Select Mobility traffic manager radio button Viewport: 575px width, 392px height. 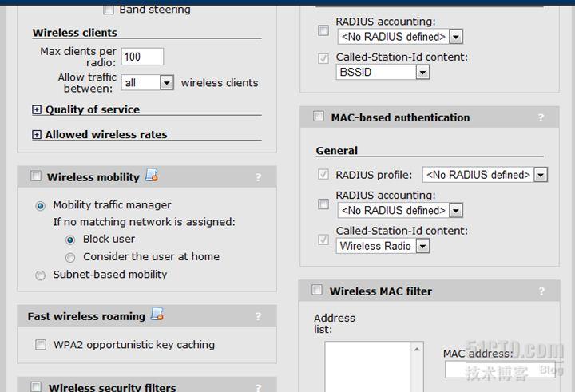tap(41, 206)
